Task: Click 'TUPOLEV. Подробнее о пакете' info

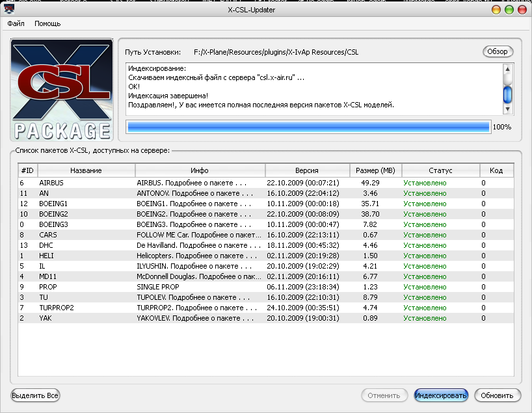Action: coord(193,297)
